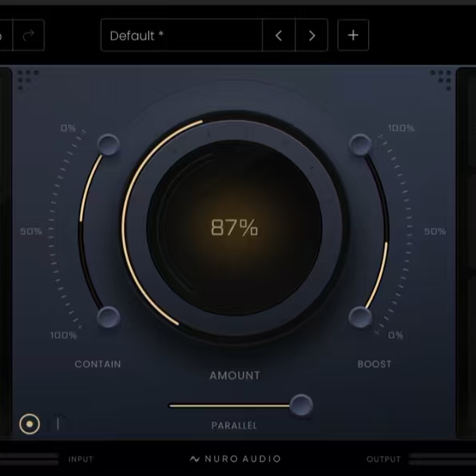Click the 87% Amount knob center

(234, 228)
